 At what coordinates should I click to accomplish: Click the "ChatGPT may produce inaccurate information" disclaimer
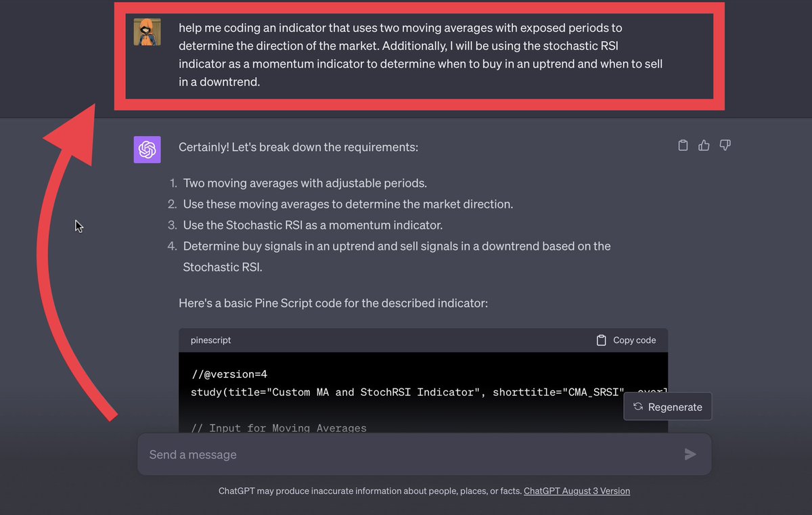pos(369,491)
